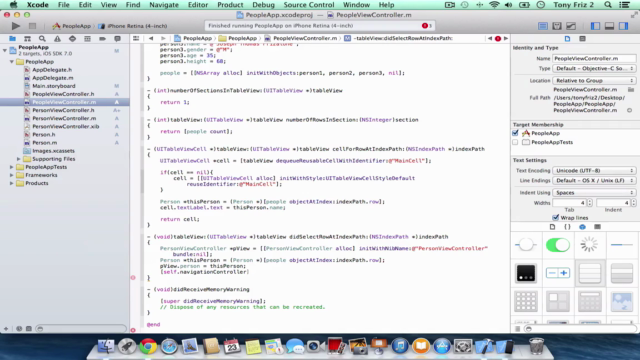Open the Breakpoint navigator
This screenshot has width=640, height=360.
102,38
